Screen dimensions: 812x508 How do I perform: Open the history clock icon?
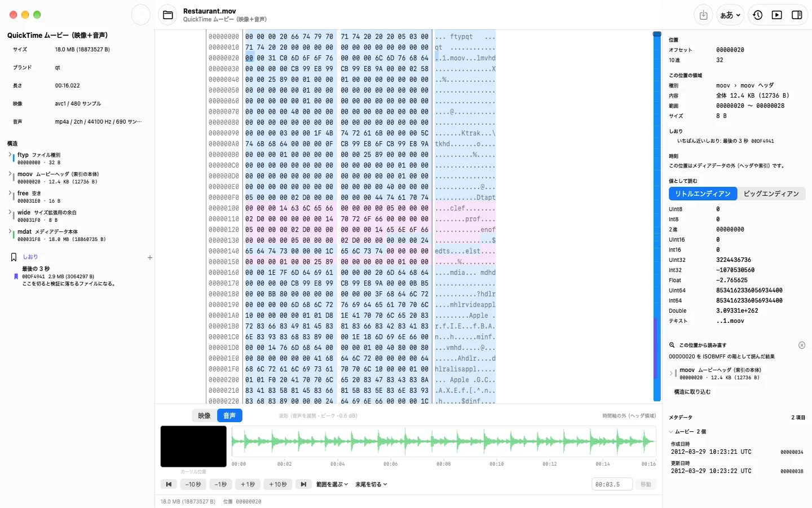click(758, 15)
